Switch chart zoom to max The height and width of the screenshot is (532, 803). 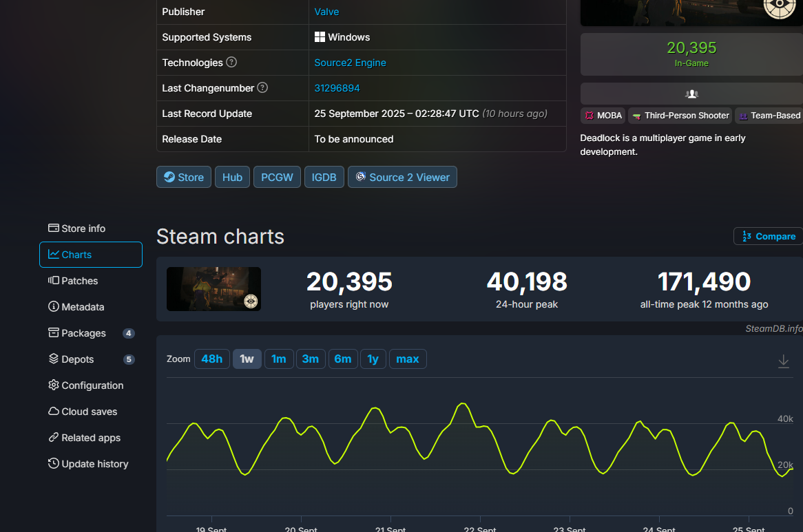click(x=408, y=359)
